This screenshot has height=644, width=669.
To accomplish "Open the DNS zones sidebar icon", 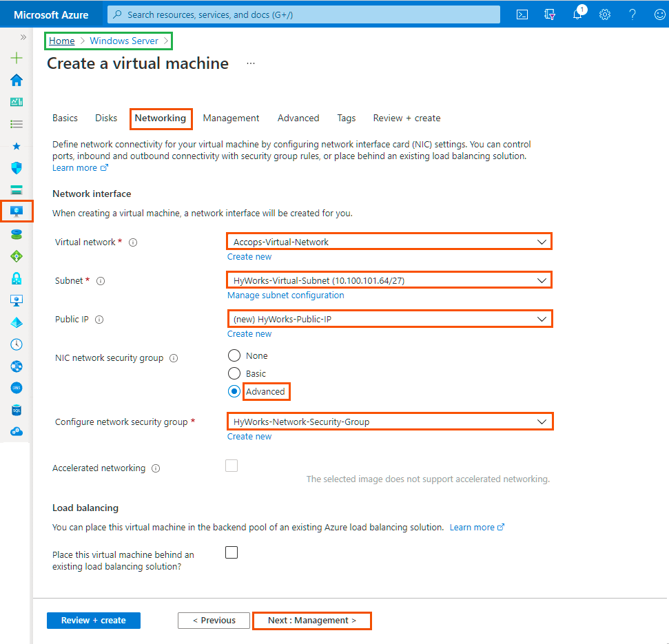I will [x=17, y=388].
